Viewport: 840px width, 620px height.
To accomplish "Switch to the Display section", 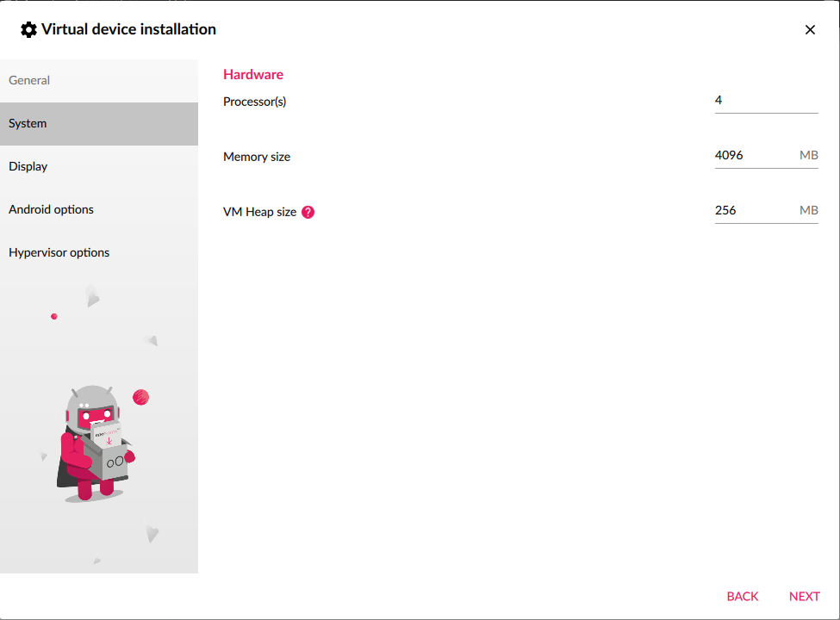I will point(28,166).
